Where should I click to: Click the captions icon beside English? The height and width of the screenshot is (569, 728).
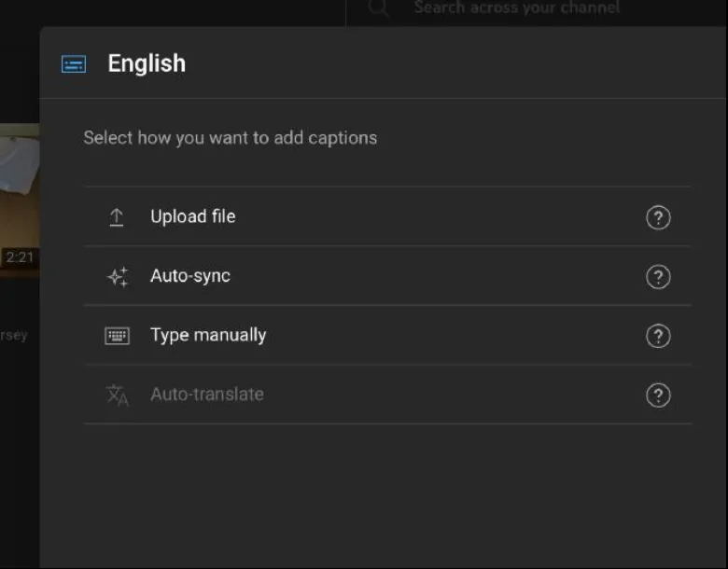(x=74, y=64)
